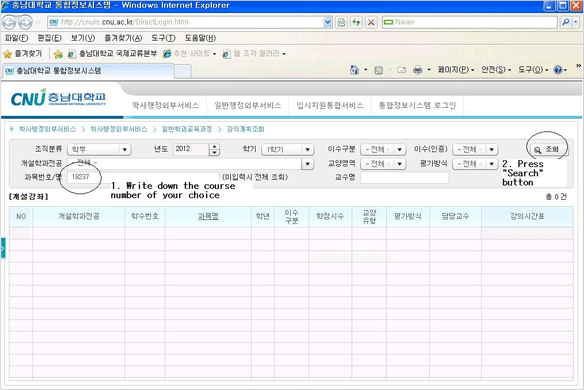Viewport: 584px width, 390px height.
Task: Open a new blank browser tab
Action: pyautogui.click(x=182, y=71)
